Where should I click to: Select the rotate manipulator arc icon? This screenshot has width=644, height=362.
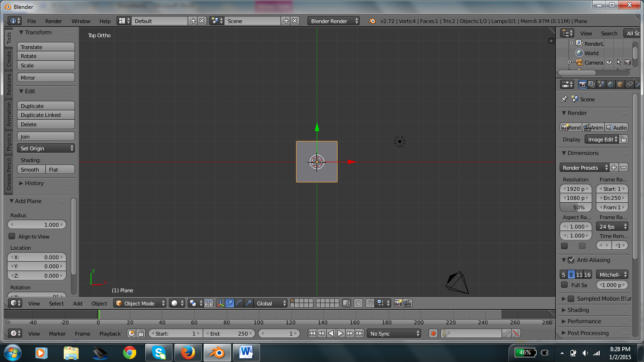(239, 304)
